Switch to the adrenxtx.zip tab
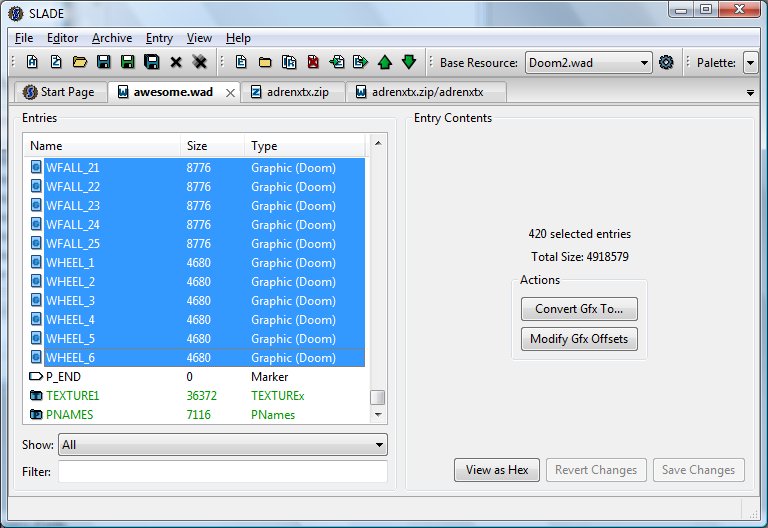Viewport: 768px width, 528px height. point(292,92)
